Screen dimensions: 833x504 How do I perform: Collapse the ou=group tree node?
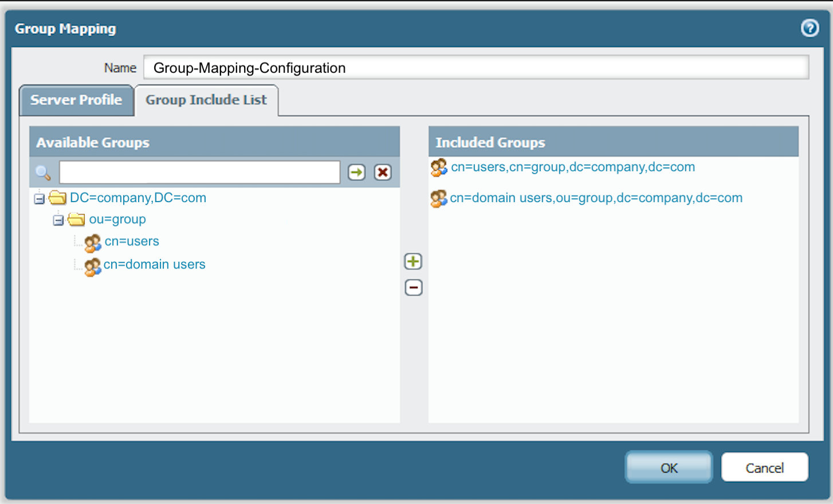pos(58,219)
